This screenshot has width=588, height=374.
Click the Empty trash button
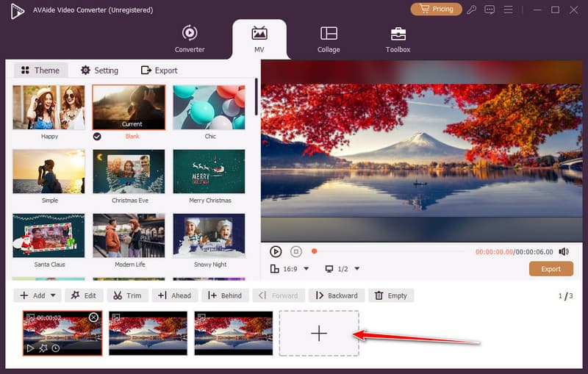[391, 295]
